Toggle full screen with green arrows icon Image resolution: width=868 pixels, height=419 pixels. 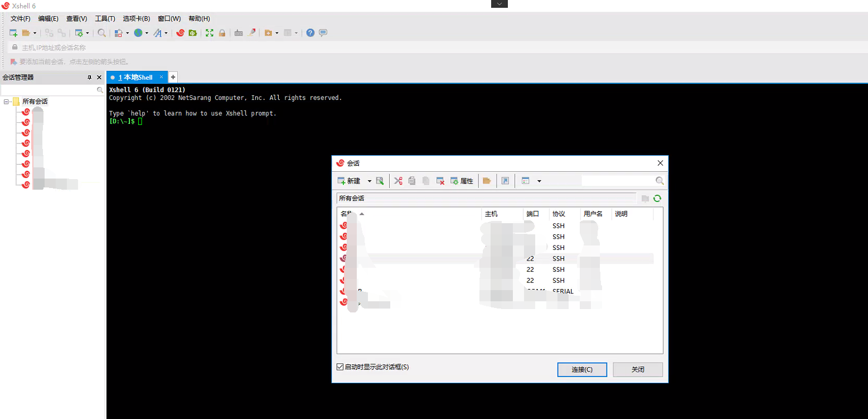coord(210,33)
